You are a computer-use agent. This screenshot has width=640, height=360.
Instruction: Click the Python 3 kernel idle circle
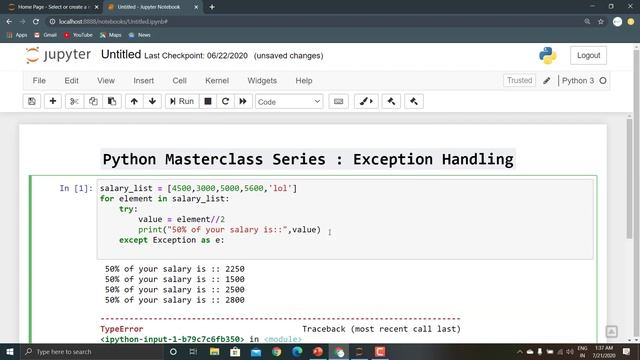[603, 81]
